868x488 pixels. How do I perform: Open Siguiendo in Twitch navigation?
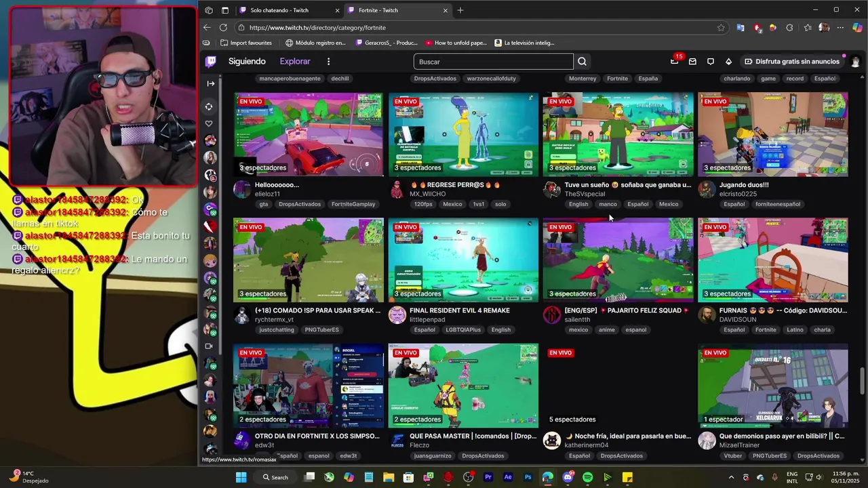click(x=247, y=62)
